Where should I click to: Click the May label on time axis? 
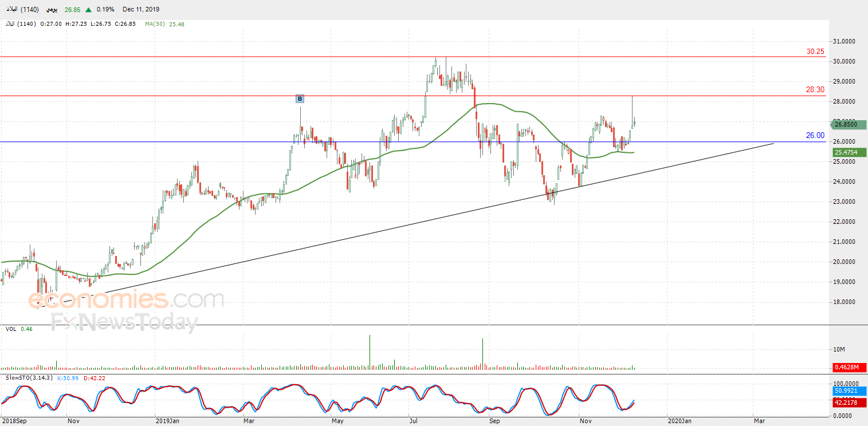click(x=337, y=421)
